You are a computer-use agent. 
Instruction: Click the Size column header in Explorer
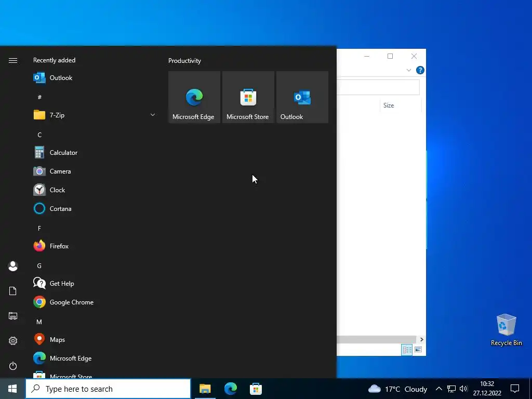pyautogui.click(x=401, y=105)
